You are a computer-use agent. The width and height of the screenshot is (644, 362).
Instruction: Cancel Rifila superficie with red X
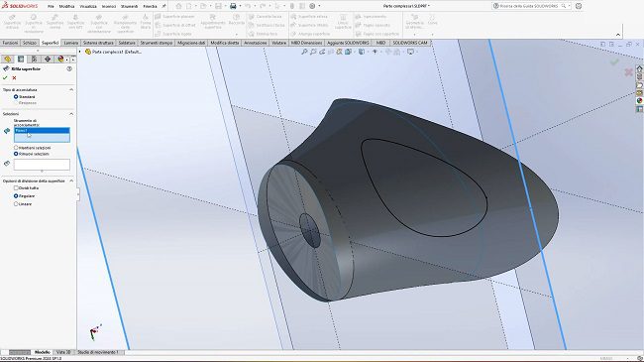[x=15, y=77]
